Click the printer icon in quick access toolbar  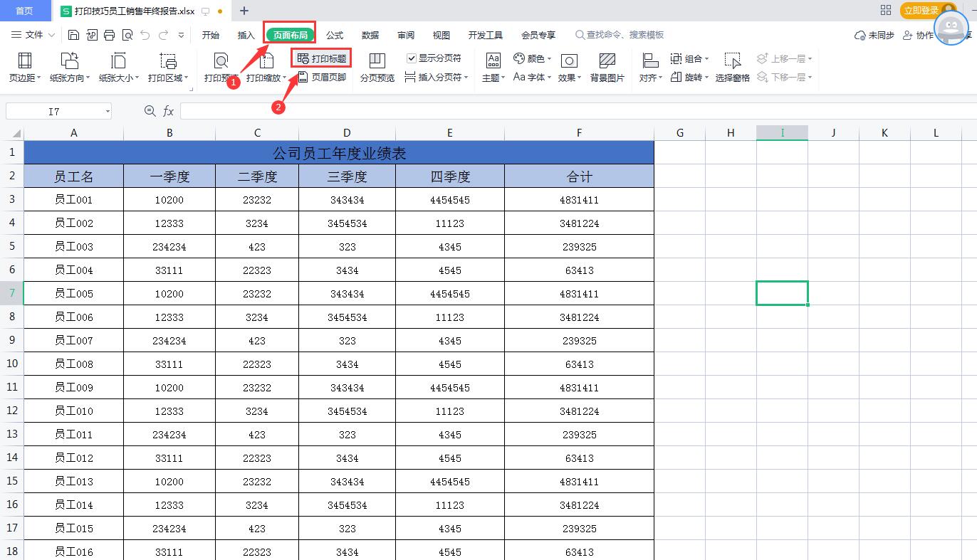point(110,35)
